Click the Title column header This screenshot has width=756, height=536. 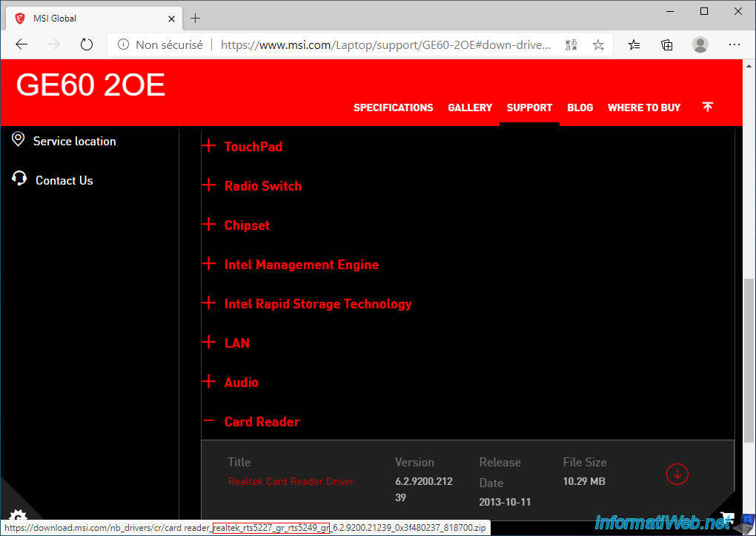(239, 462)
